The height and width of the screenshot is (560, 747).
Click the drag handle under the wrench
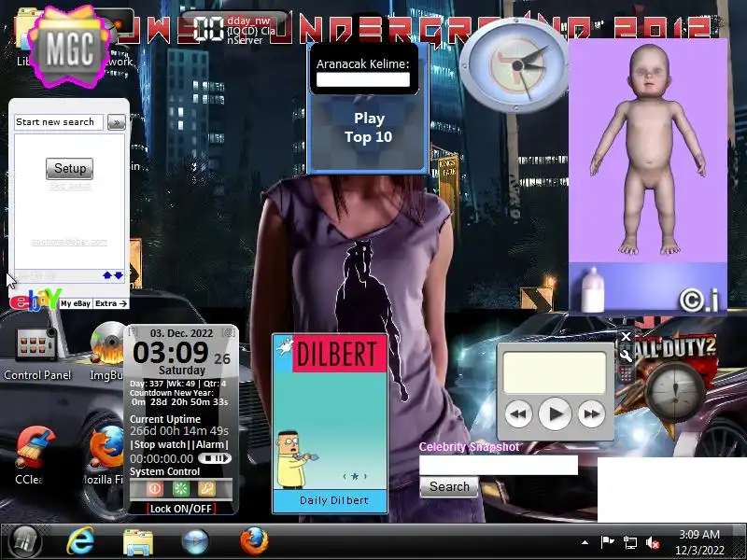pos(626,372)
